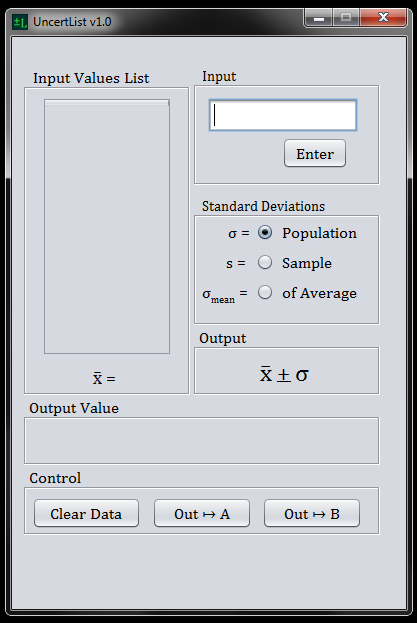
Task: Click the header bar of the values list
Action: 107,103
